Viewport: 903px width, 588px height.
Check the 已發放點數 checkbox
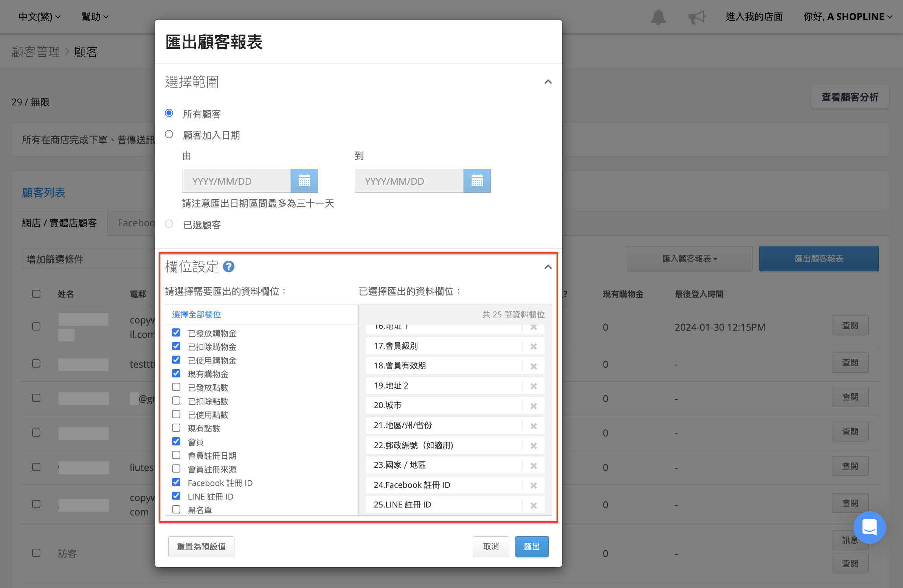pyautogui.click(x=176, y=387)
